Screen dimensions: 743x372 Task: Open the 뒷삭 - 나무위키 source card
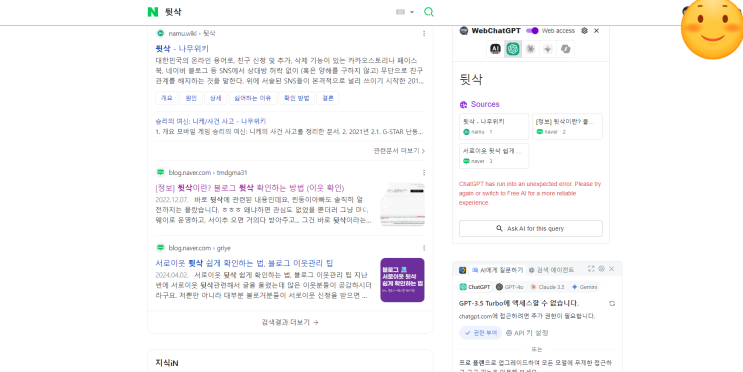coord(494,127)
